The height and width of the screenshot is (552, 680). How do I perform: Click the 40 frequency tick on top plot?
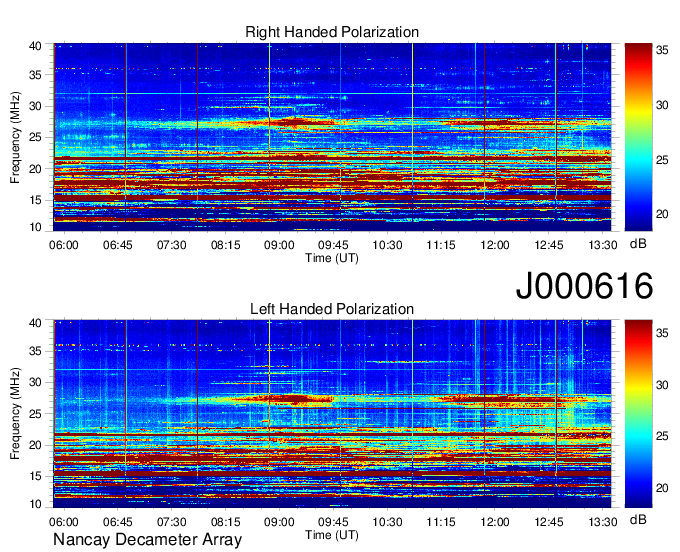pos(35,46)
